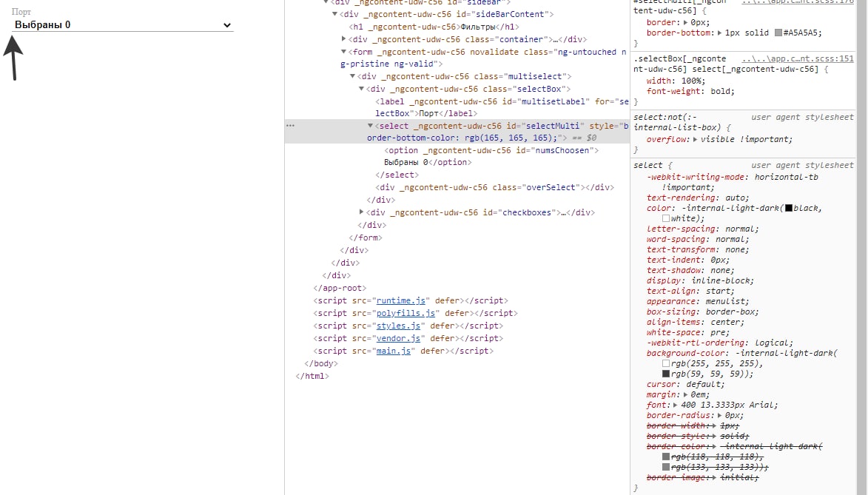Expand the font shorthand triangle

tap(676, 405)
